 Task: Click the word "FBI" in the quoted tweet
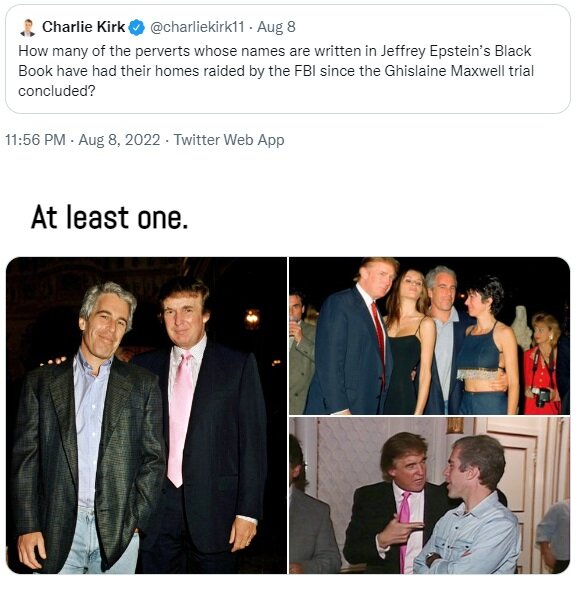[x=305, y=71]
